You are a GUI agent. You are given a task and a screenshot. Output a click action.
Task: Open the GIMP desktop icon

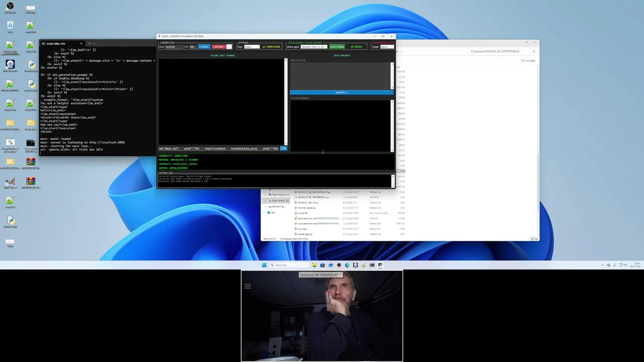click(10, 183)
